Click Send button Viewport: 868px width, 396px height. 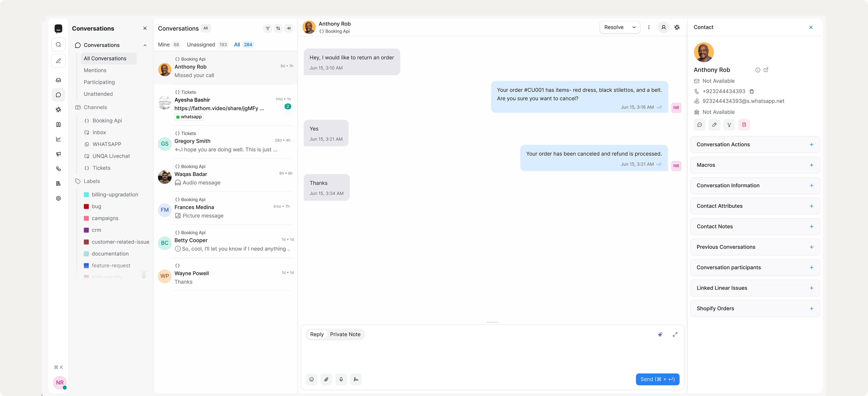pos(658,379)
